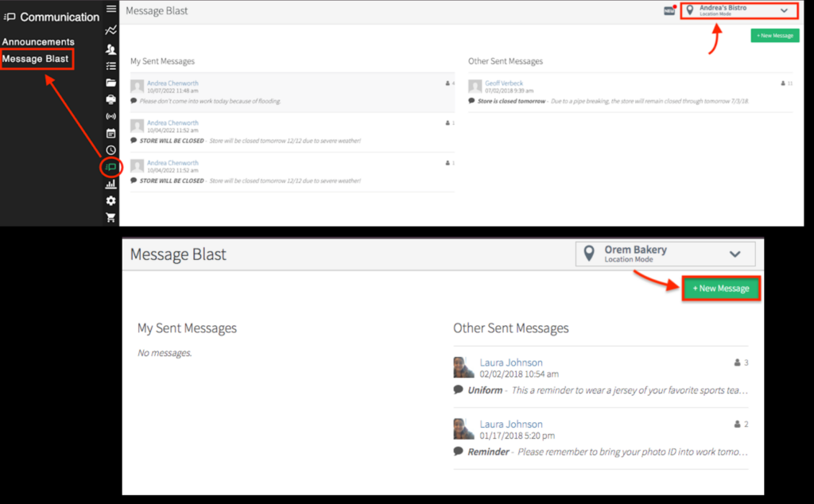Click Laura Johnson's photo on 01/17/2018 message
Viewport: 814px width, 504px height.
coord(463,429)
